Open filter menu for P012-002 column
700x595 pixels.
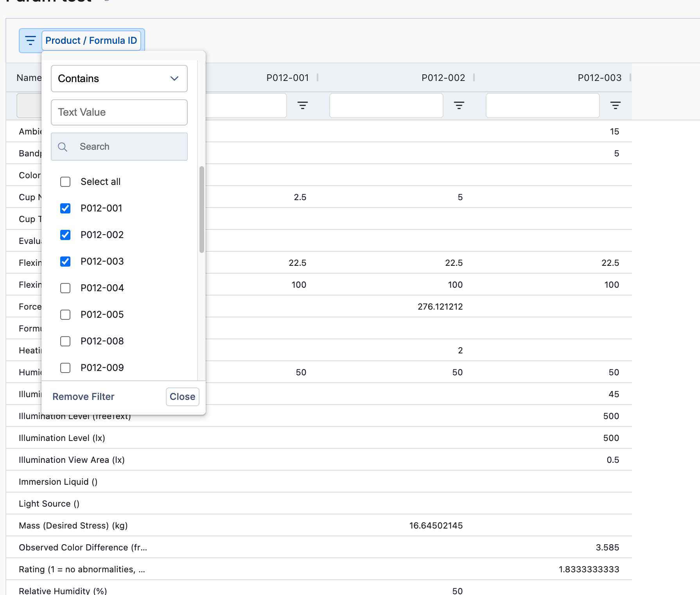tap(459, 105)
